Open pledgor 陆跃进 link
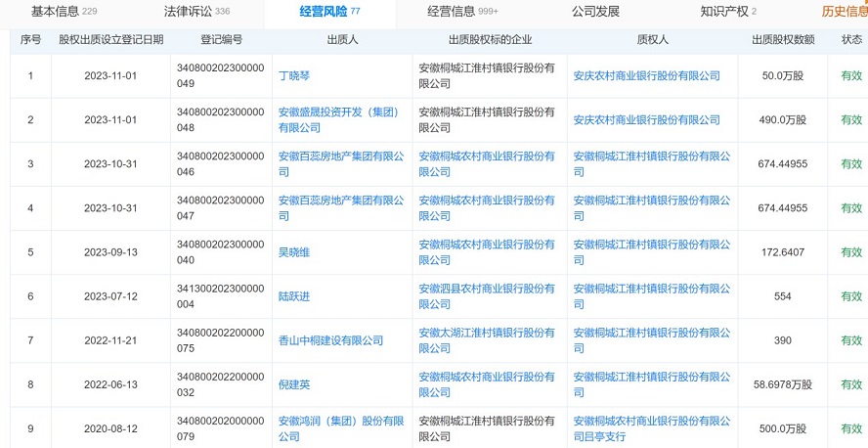Screen dimensions: 868x448 click(294, 296)
